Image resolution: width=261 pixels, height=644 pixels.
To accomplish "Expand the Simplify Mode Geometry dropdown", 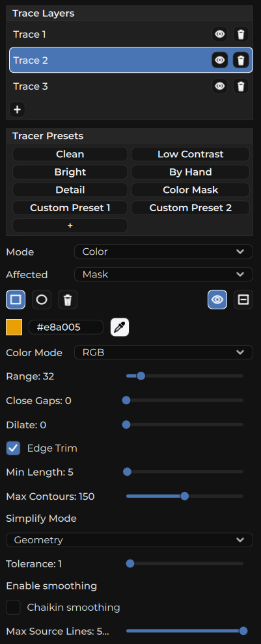I will pyautogui.click(x=130, y=540).
